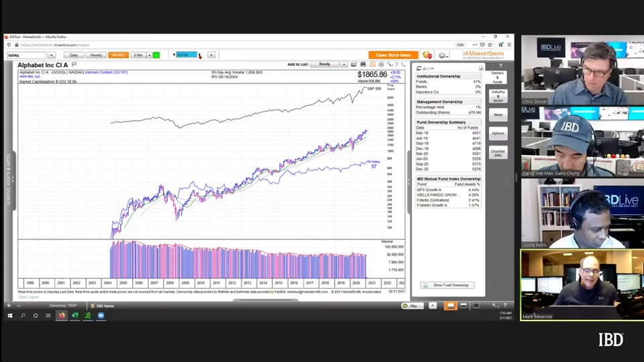Collapse the right panel using the edge handle
The image size is (644, 362).
click(x=409, y=182)
